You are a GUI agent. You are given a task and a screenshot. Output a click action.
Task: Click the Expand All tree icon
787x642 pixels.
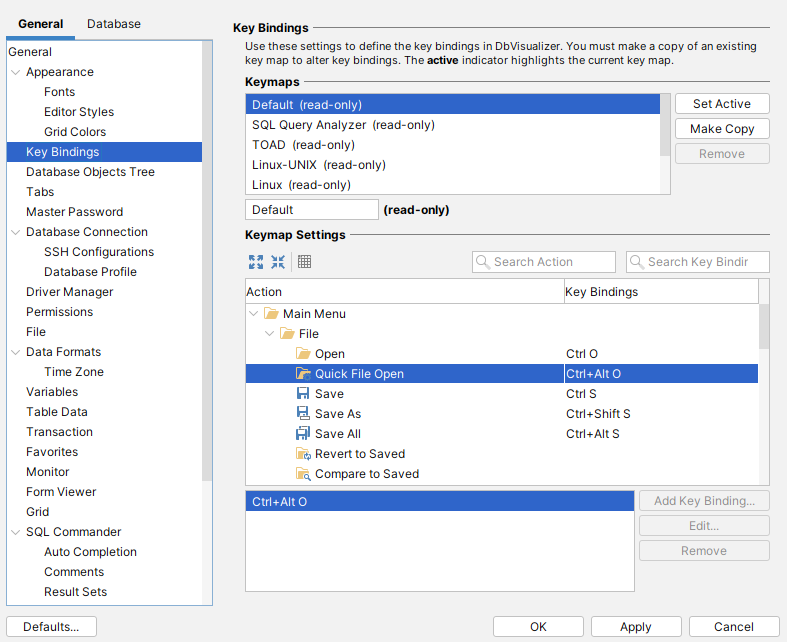(x=256, y=262)
